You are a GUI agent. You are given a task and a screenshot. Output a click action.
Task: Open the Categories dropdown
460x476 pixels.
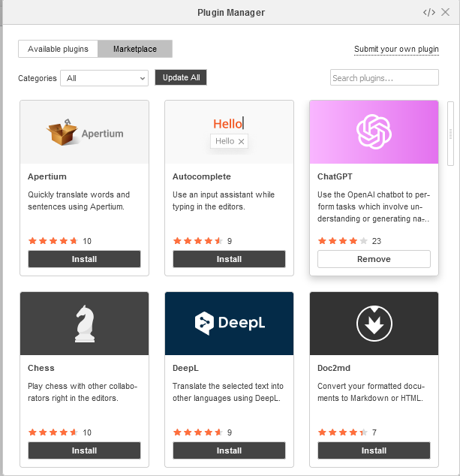(104, 78)
